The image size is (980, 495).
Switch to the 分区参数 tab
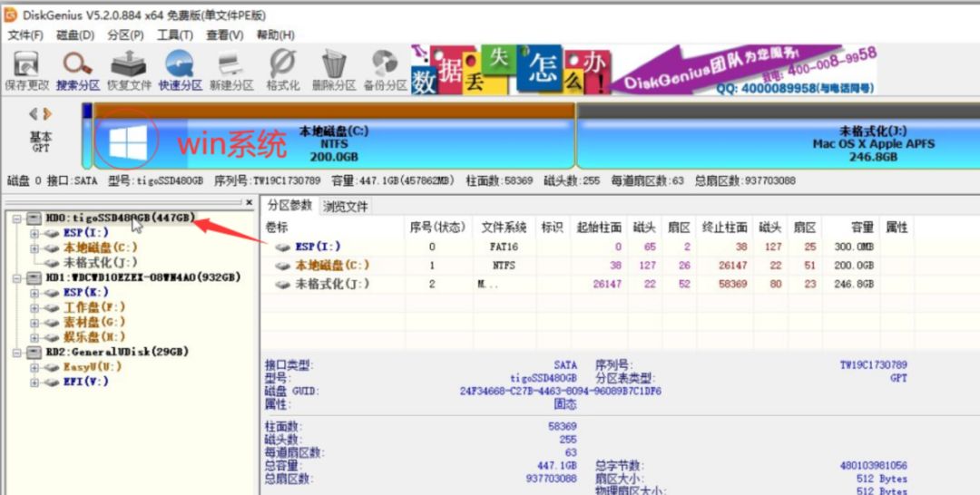pos(289,206)
